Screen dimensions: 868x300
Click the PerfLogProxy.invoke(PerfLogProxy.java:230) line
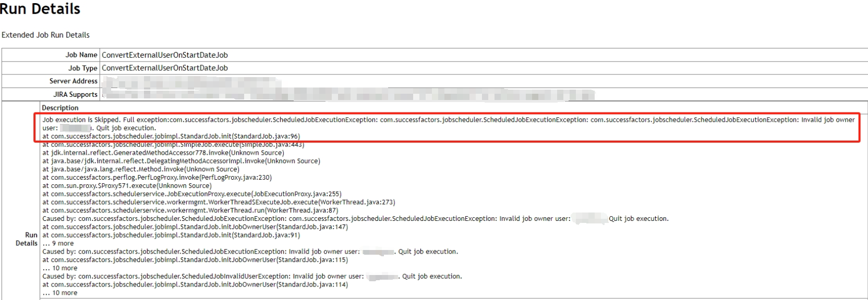click(x=157, y=178)
